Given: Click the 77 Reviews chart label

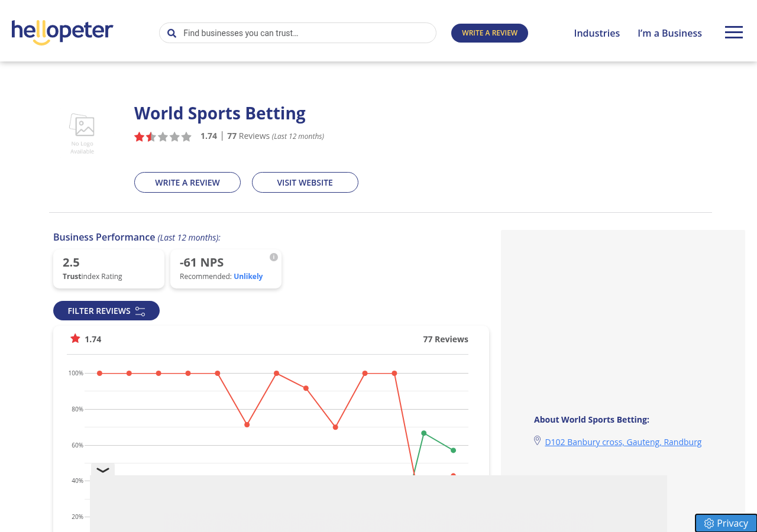Looking at the screenshot, I should (446, 339).
